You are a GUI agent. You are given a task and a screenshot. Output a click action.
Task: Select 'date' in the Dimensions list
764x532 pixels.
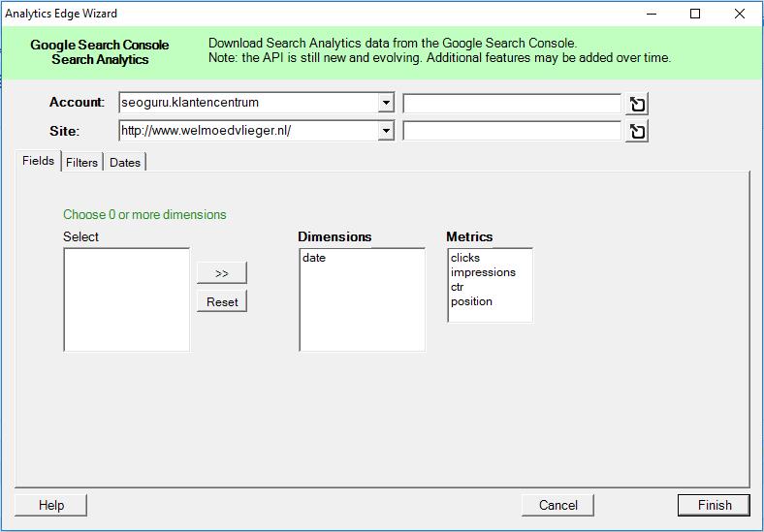(314, 258)
